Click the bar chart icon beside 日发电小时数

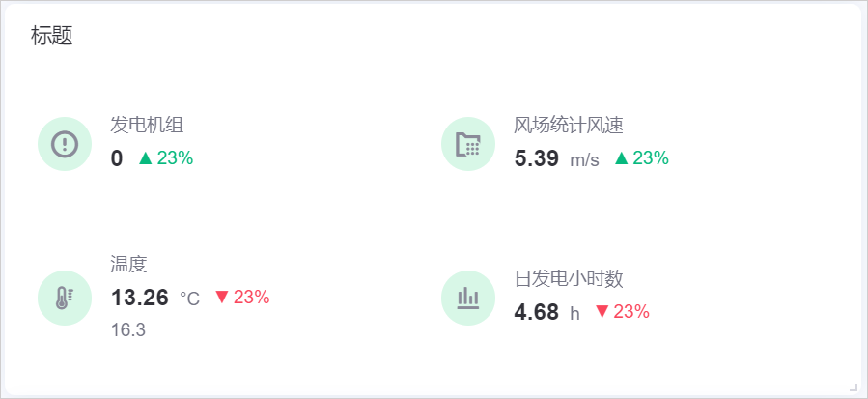tap(468, 298)
